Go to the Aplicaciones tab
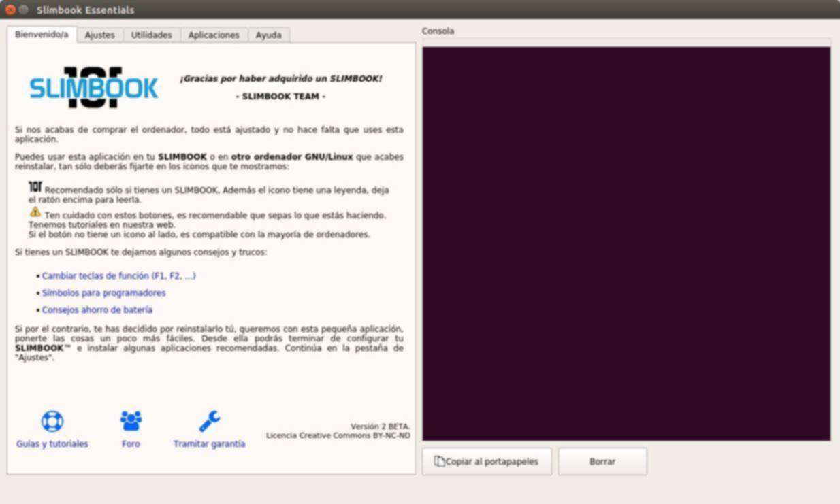 pyautogui.click(x=214, y=35)
